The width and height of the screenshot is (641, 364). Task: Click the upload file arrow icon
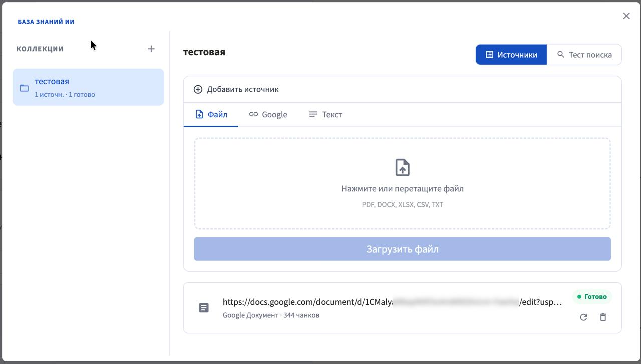403,167
